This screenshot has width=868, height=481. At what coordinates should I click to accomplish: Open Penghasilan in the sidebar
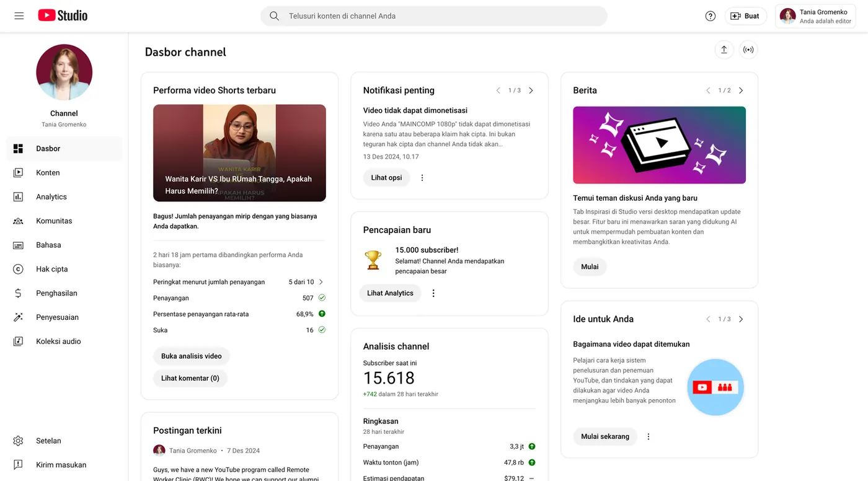(x=64, y=293)
